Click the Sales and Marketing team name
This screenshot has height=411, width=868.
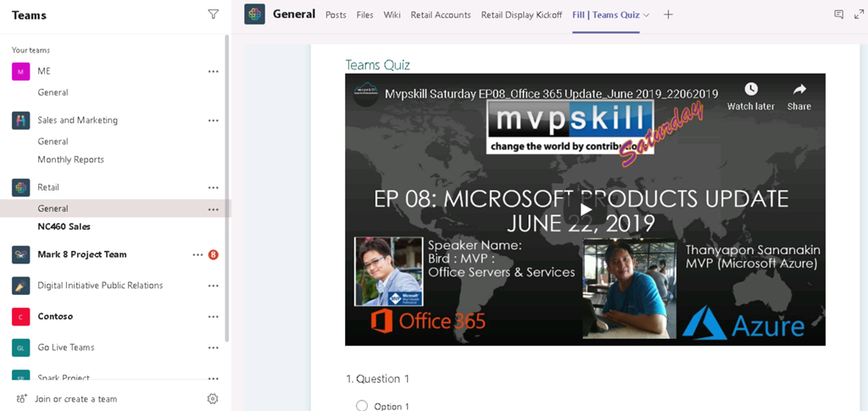[x=77, y=120]
